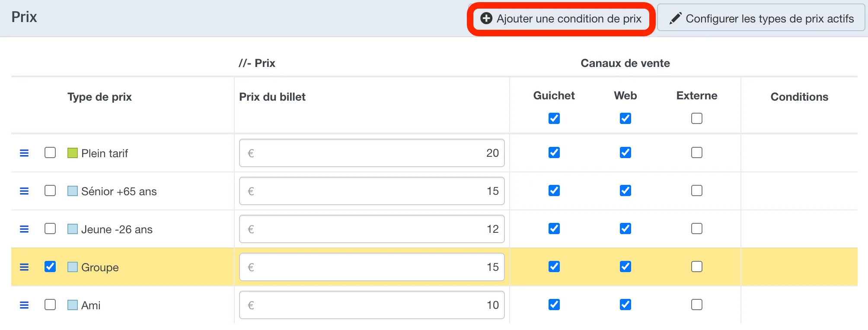Click the Ami ticket price field
The height and width of the screenshot is (330, 868).
pyautogui.click(x=372, y=305)
